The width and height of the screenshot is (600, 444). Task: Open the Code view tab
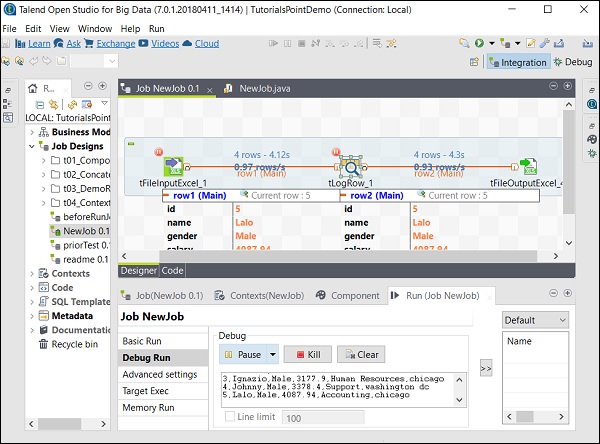pos(172,271)
